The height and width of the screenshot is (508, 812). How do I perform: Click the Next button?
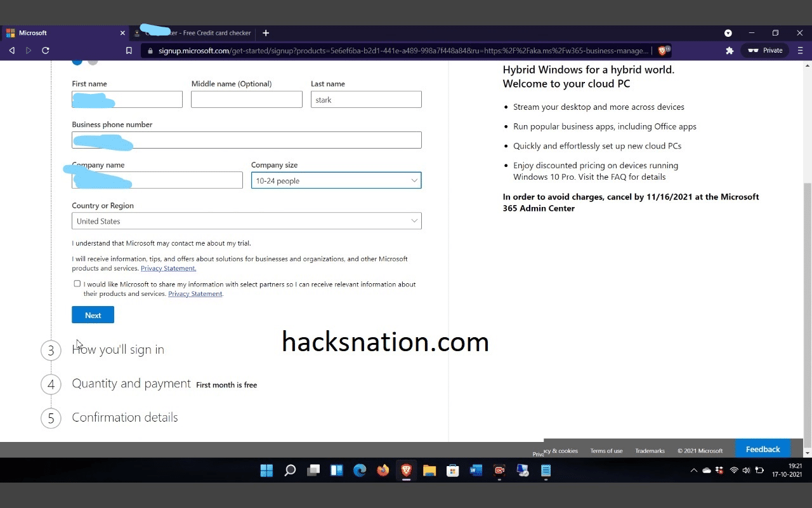click(93, 315)
